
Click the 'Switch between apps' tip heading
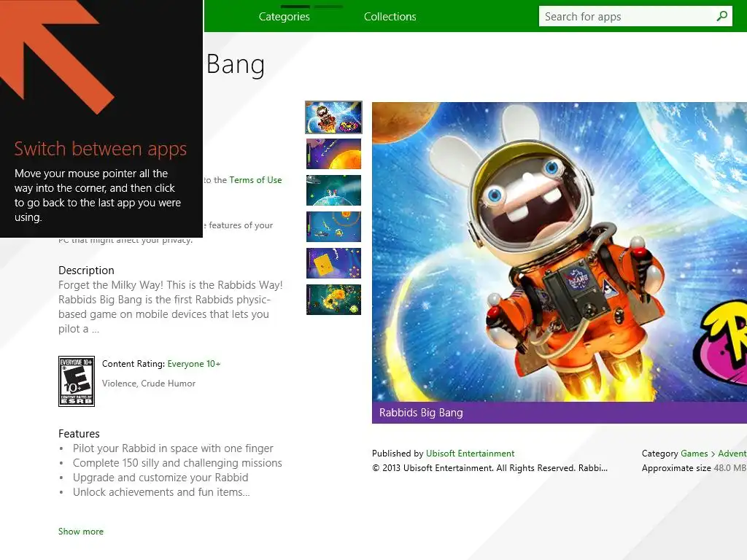click(101, 149)
